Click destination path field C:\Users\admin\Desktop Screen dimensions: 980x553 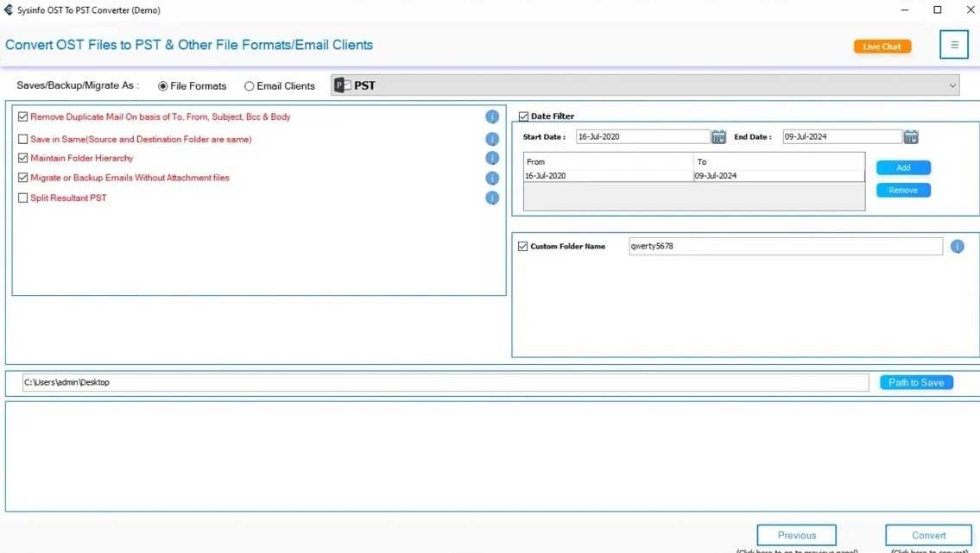[x=445, y=382]
